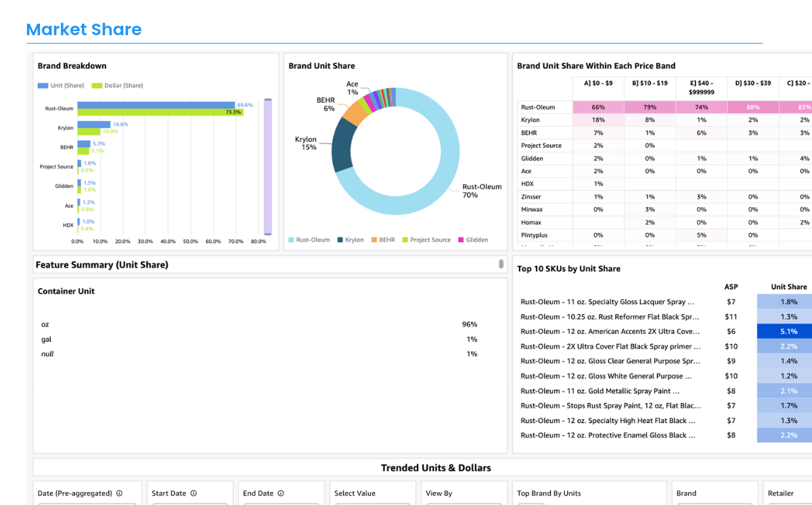Image resolution: width=812 pixels, height=505 pixels.
Task: Select the 12 oz. American Accents 2X SKU
Action: click(x=610, y=332)
